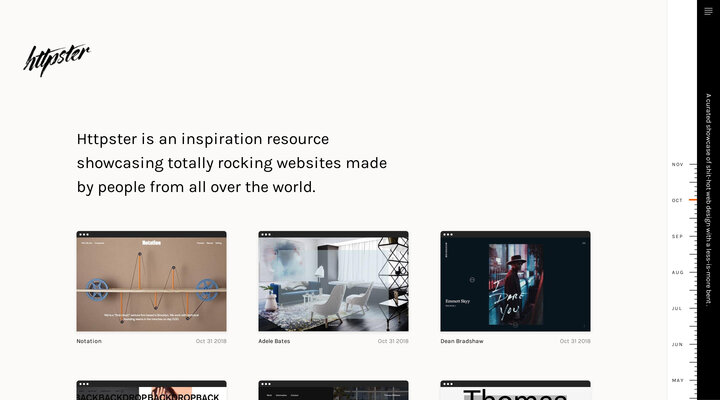Jump to NOV on the timeline
This screenshot has width=720, height=400.
(678, 164)
